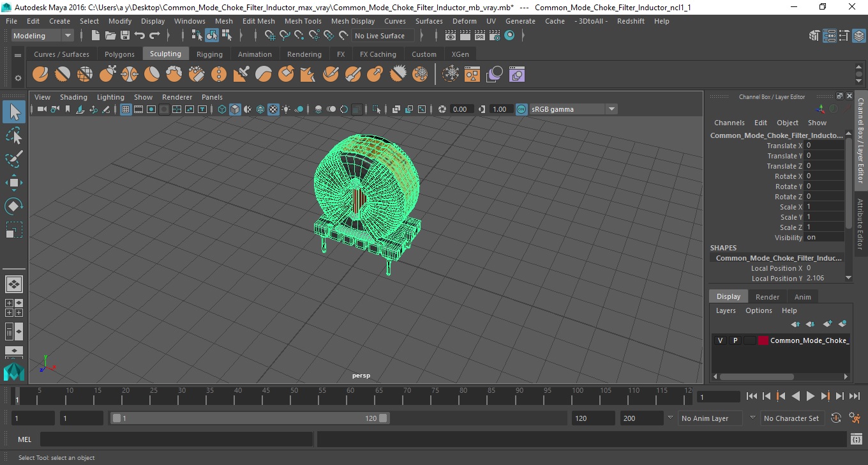Open the layer editor Options menu
Screen dimensions: 868x465
(759, 310)
